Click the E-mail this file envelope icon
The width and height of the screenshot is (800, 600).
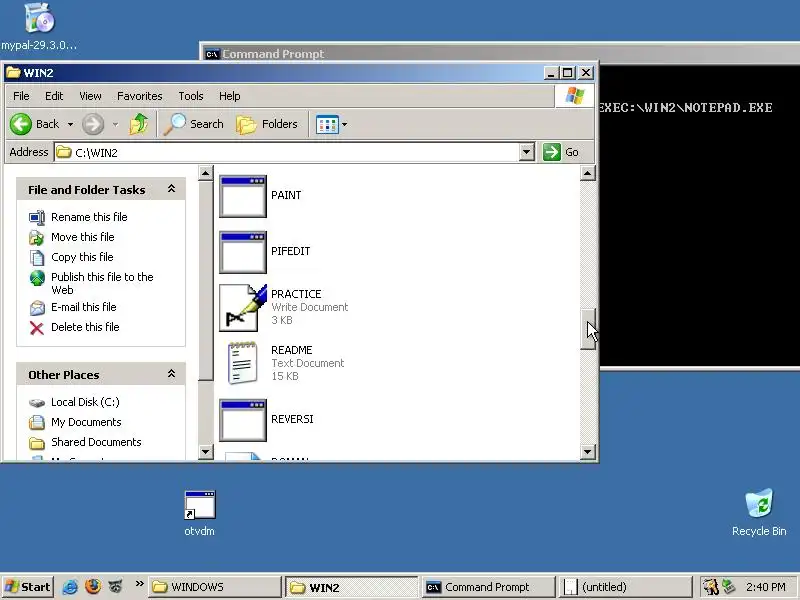[37, 308]
